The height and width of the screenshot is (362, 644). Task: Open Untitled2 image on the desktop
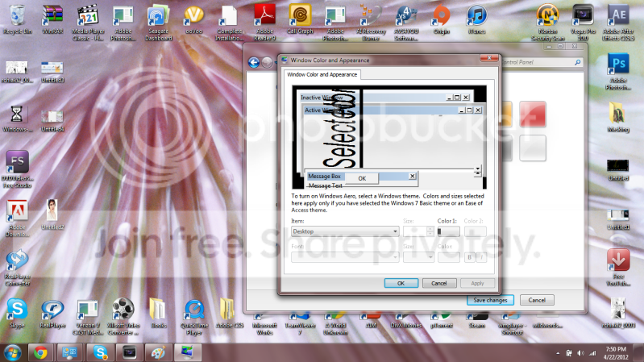(x=52, y=215)
